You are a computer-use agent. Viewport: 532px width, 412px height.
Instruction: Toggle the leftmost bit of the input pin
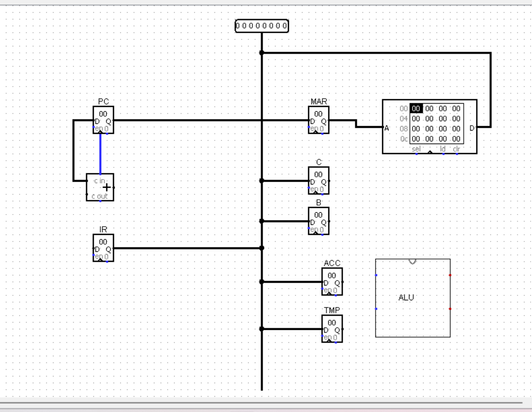coord(238,26)
